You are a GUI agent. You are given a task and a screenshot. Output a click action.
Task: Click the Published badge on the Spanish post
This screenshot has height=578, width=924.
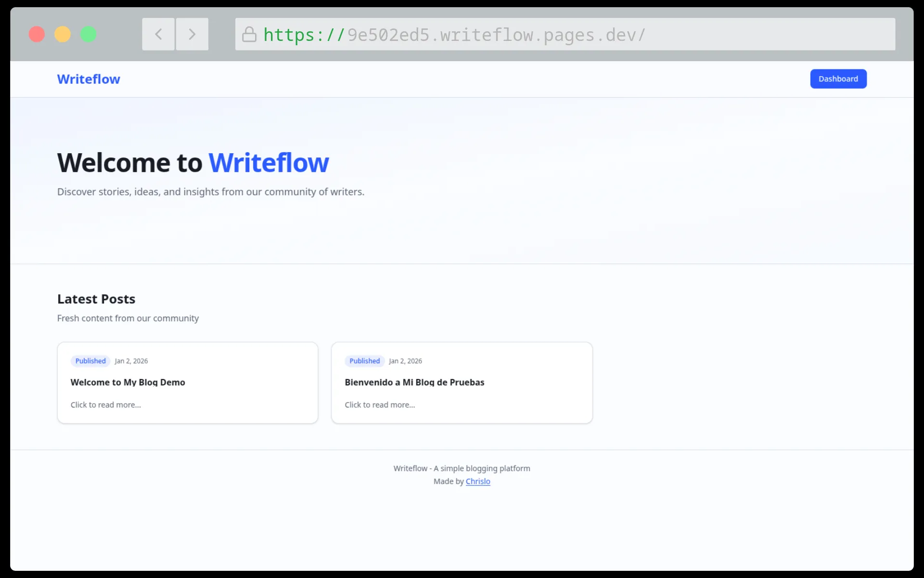click(364, 361)
